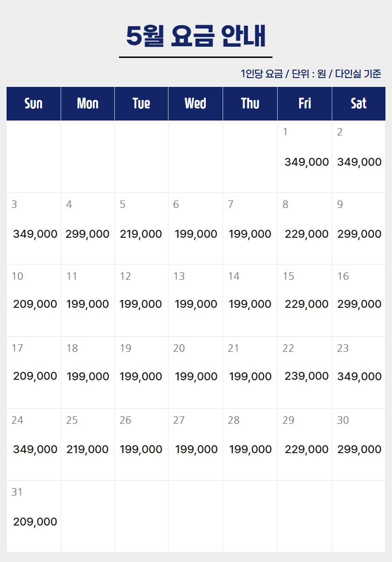The image size is (392, 562).
Task: Select May 8 priced 229,000
Action: coord(305,228)
